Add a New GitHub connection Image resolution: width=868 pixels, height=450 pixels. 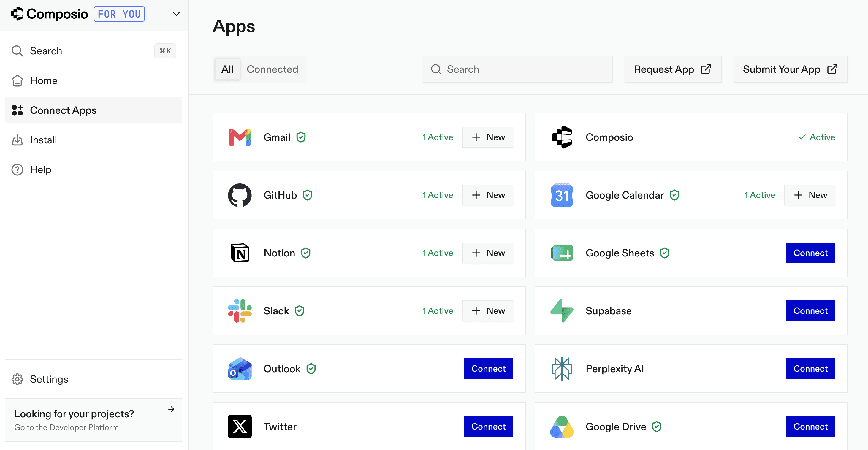(487, 195)
